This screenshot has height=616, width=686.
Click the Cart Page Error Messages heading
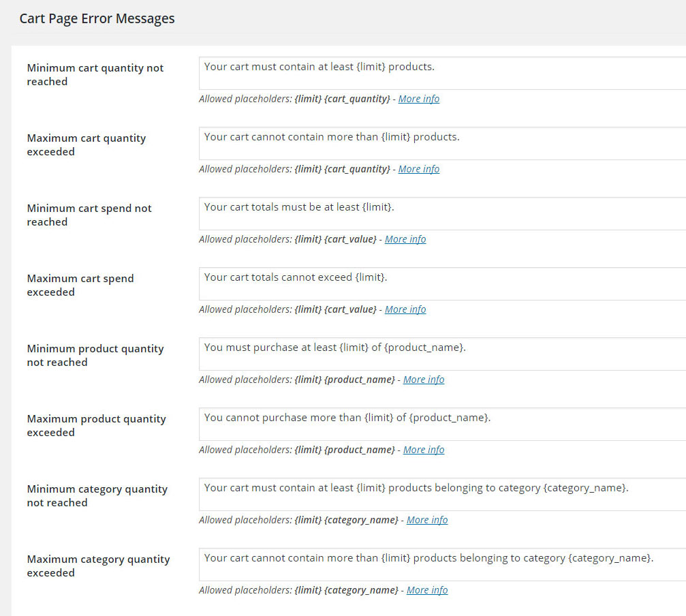(x=97, y=18)
